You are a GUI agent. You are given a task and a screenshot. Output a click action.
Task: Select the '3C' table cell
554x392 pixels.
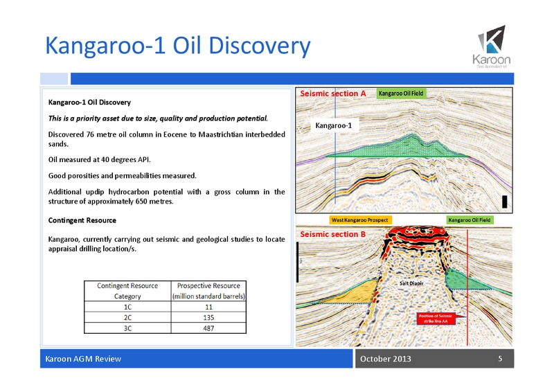coord(127,328)
